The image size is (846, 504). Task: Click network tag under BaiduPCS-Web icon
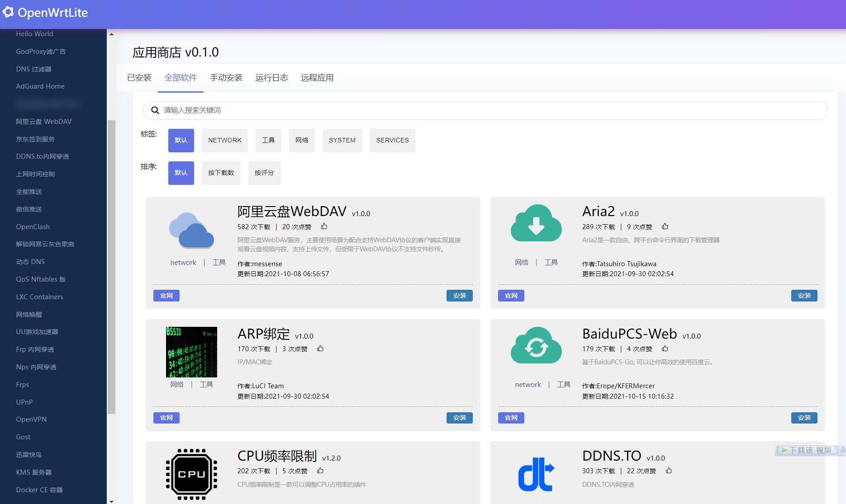pos(528,385)
